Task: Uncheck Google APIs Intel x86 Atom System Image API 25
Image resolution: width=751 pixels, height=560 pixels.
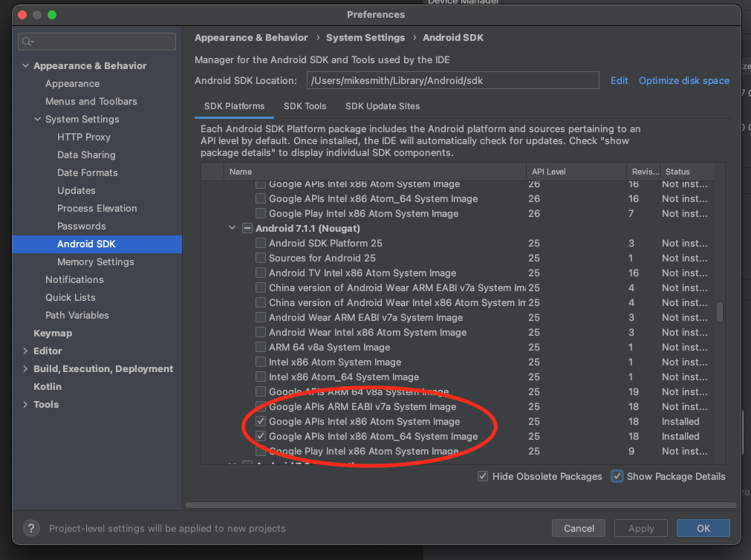Action: (x=261, y=422)
